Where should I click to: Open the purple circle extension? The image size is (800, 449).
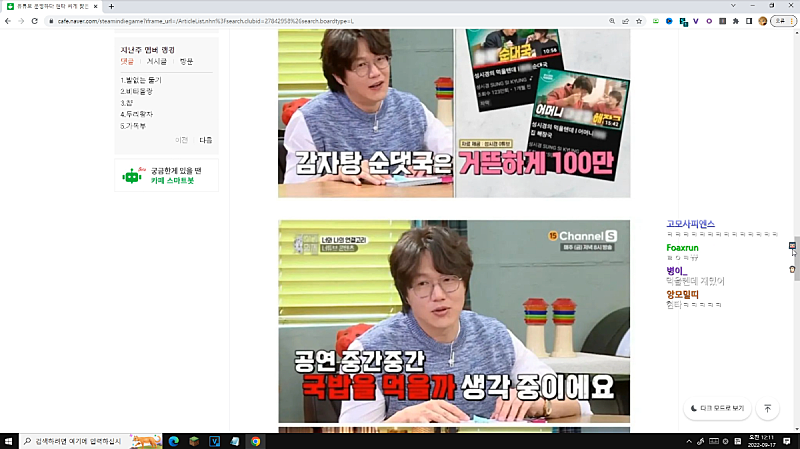pyautogui.click(x=709, y=21)
